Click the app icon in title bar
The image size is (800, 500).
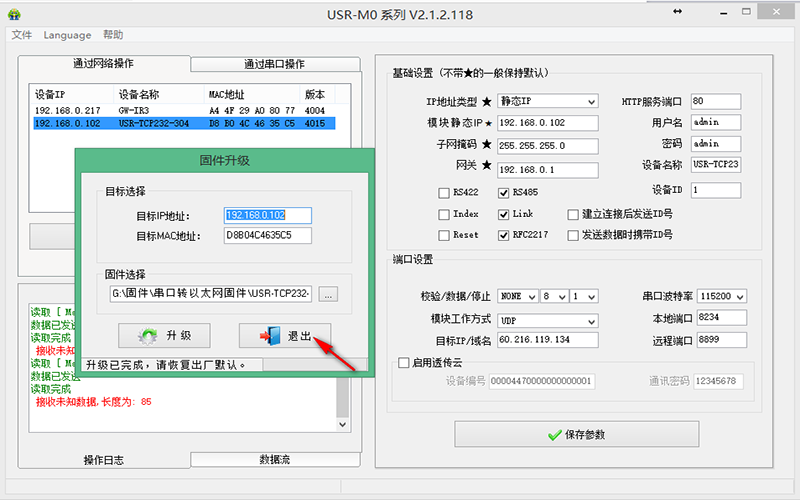[15, 12]
